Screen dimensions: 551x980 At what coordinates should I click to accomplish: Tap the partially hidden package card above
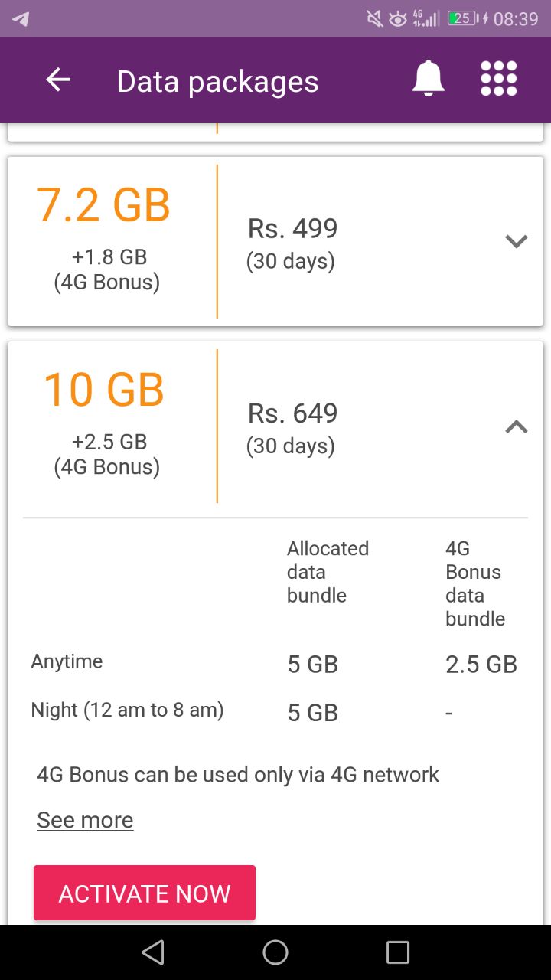click(275, 132)
